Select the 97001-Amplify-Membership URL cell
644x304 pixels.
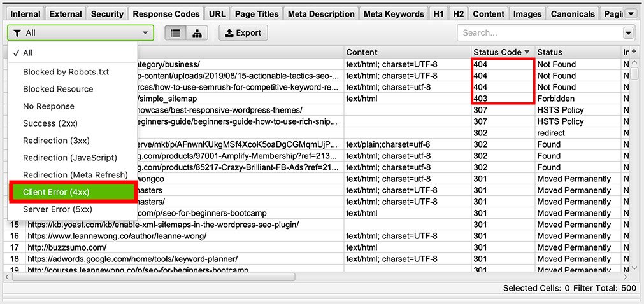coord(240,156)
